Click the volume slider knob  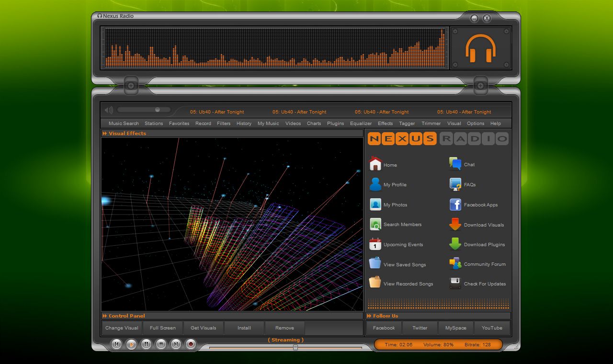[x=158, y=110]
